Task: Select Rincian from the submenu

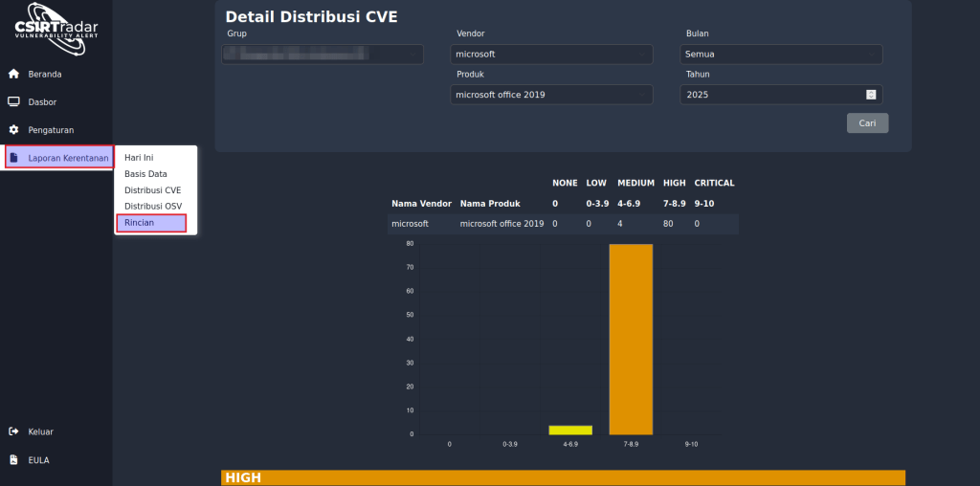Action: pyautogui.click(x=151, y=223)
